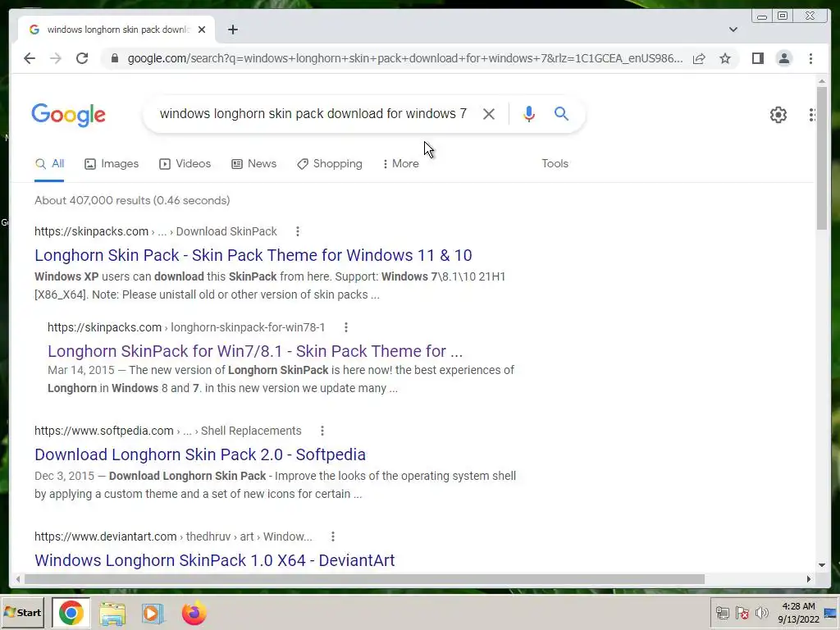The width and height of the screenshot is (840, 630).
Task: Open a new browser tab
Action: pyautogui.click(x=232, y=30)
